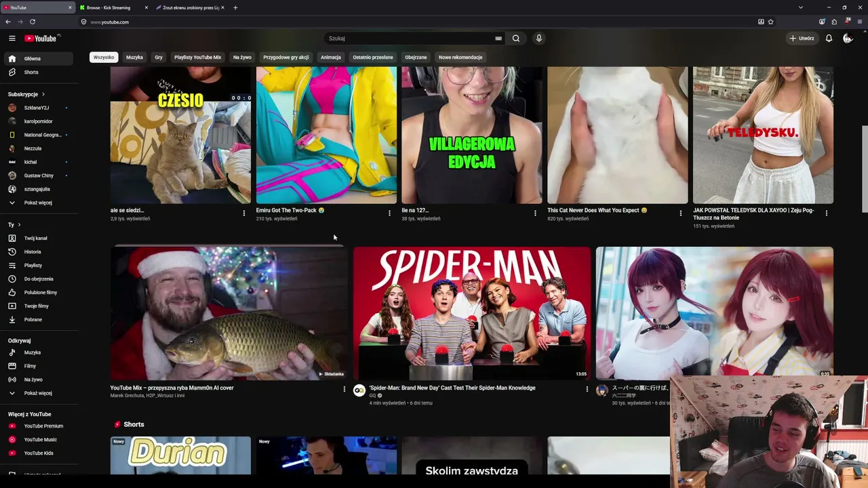Open SzklanaY2J subscription channel
Image resolution: width=868 pixels, height=488 pixels.
pyautogui.click(x=40, y=108)
